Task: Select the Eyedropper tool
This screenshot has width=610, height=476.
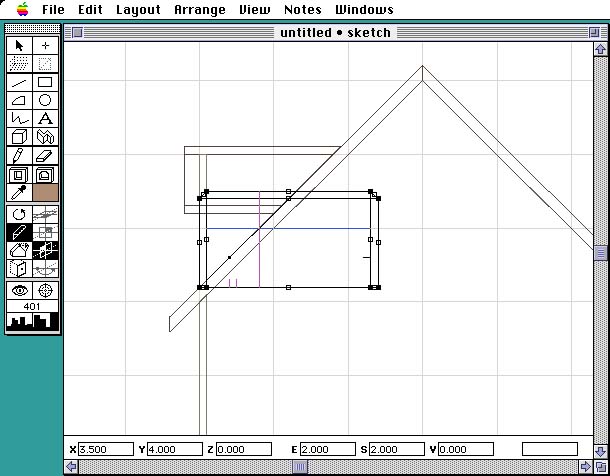Action: [19, 192]
